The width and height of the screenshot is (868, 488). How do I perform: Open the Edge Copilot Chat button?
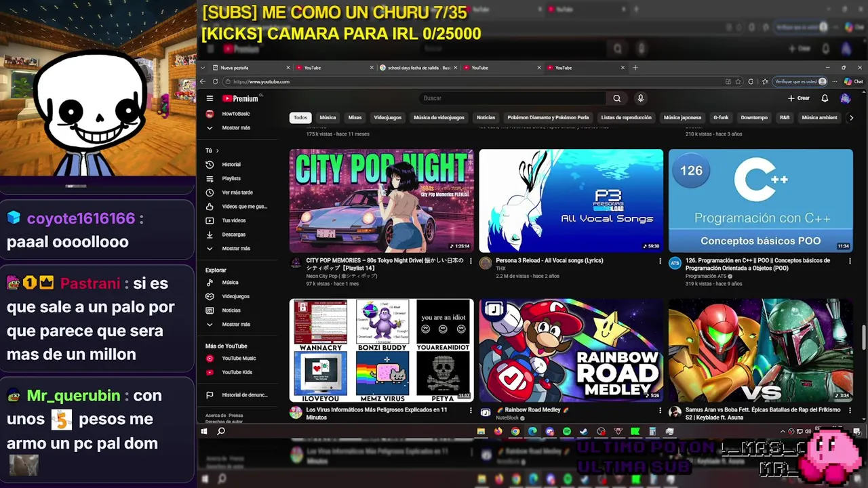854,81
